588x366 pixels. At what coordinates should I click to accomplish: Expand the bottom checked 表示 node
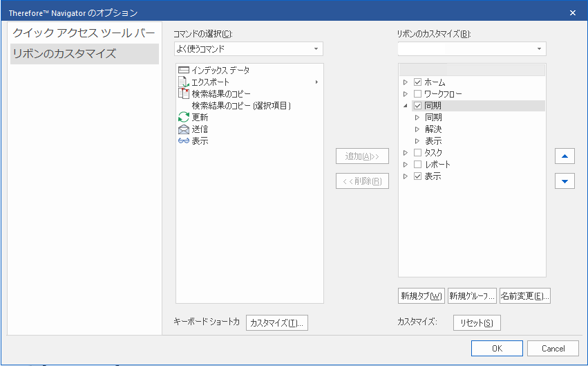click(x=406, y=176)
